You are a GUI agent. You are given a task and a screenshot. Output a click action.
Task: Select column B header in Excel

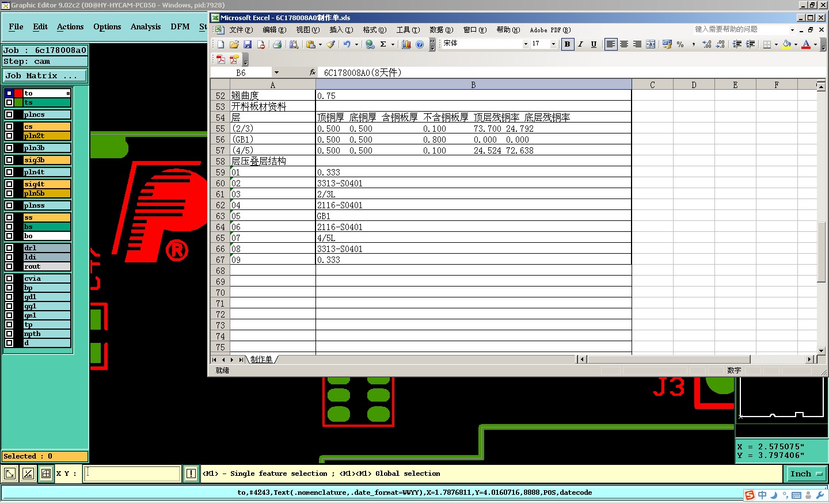[473, 85]
